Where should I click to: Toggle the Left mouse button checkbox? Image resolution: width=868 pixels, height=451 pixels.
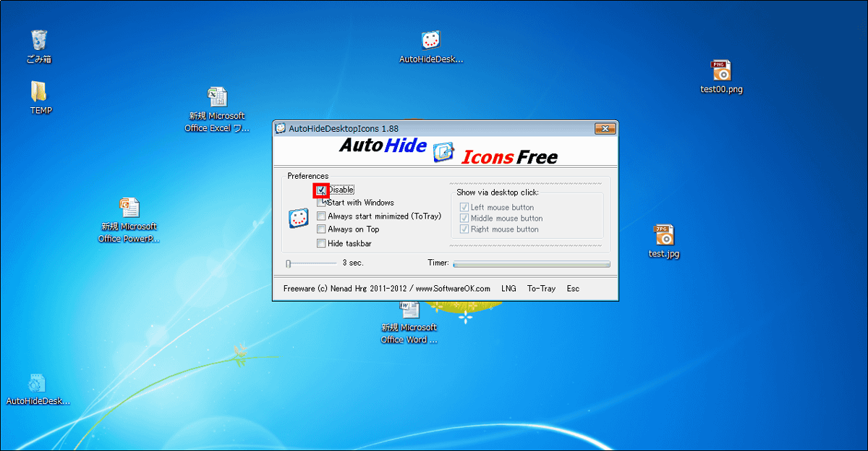[464, 207]
